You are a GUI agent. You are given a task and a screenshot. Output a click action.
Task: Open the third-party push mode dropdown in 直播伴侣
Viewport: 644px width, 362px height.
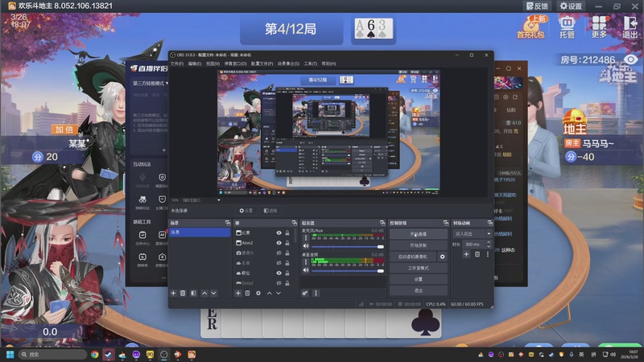[x=151, y=83]
